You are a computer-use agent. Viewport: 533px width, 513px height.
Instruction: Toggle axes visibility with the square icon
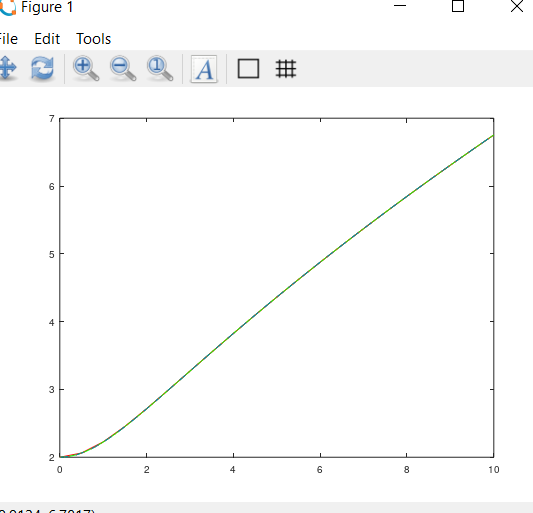coord(248,69)
